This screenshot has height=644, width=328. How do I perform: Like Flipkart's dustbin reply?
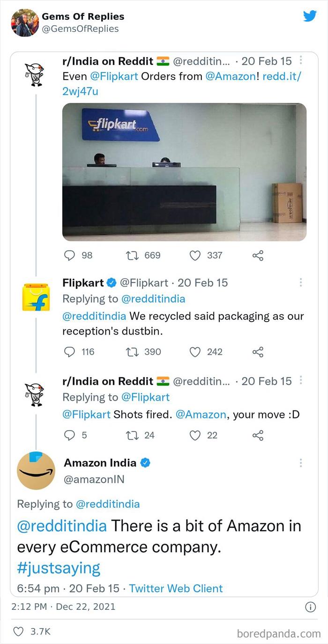tap(195, 351)
